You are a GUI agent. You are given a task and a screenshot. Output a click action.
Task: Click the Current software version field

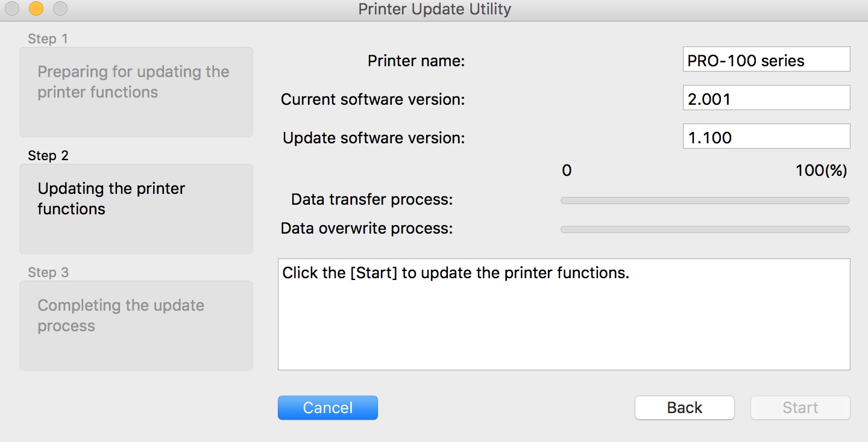point(766,98)
